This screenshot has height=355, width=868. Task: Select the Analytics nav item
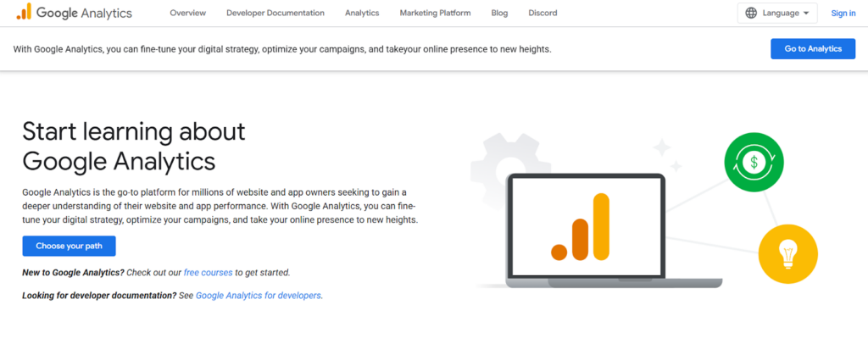click(362, 13)
